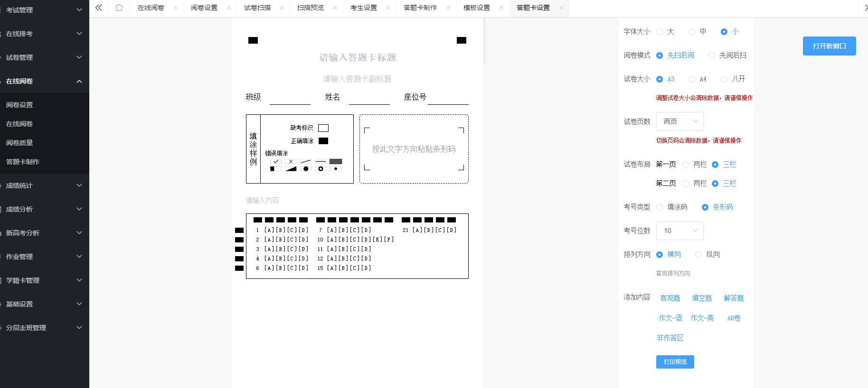Expand 考试管理 sidebar menu
Viewport: 868px width, 388px height.
45,10
